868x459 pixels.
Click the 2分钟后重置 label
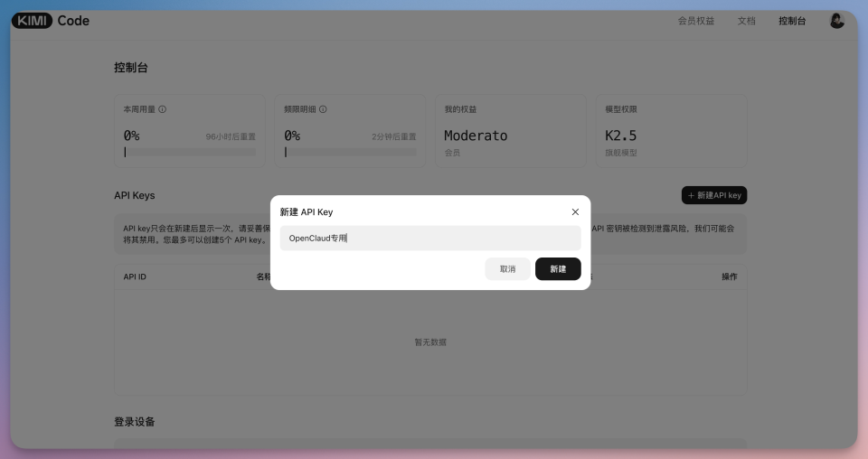click(393, 136)
